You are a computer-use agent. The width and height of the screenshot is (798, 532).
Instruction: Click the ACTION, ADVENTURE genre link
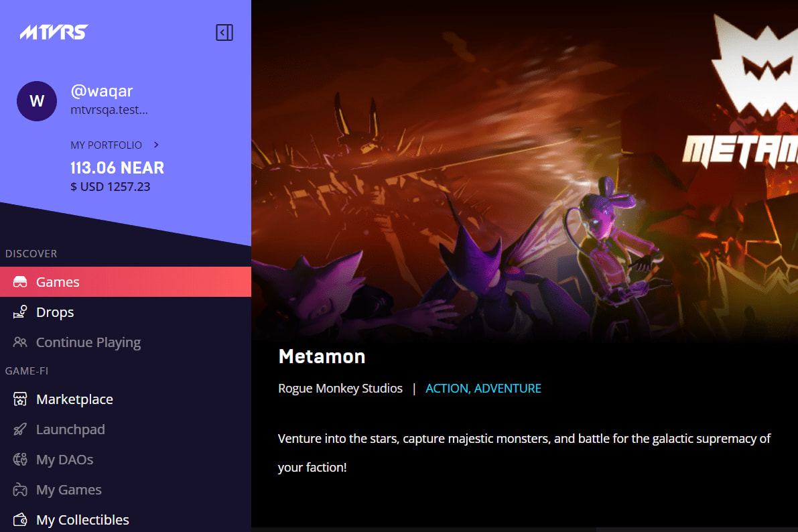pos(483,389)
